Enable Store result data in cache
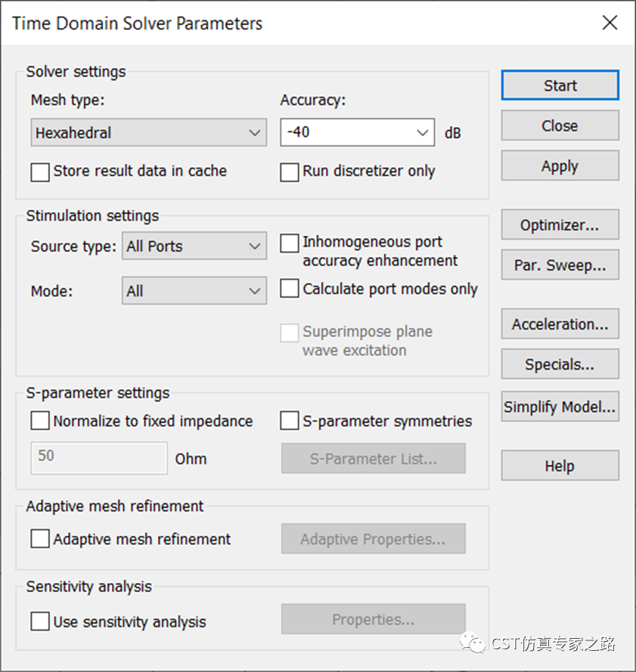 click(40, 172)
